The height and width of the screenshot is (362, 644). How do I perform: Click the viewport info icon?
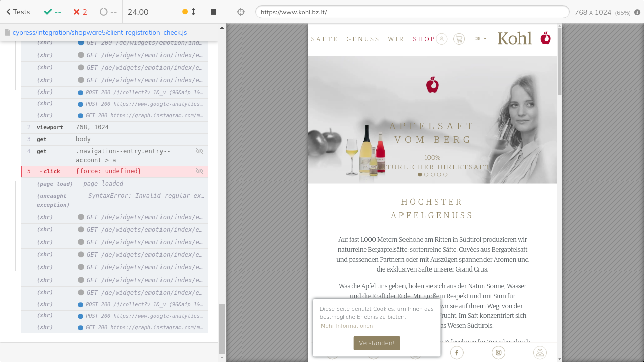tap(637, 12)
